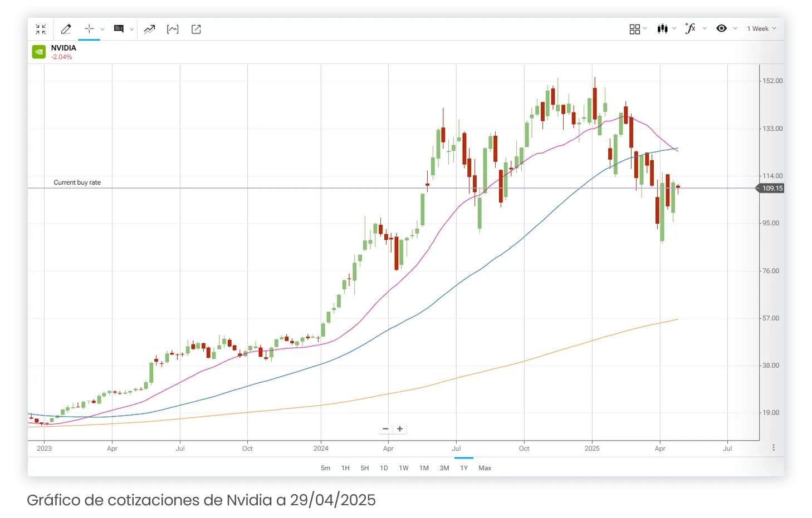Click the 76.00 price axis label
This screenshot has width=812, height=518.
[771, 271]
